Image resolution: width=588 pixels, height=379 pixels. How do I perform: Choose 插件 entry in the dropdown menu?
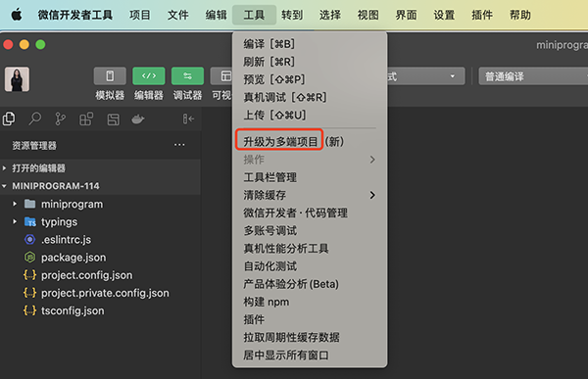[x=310, y=320]
